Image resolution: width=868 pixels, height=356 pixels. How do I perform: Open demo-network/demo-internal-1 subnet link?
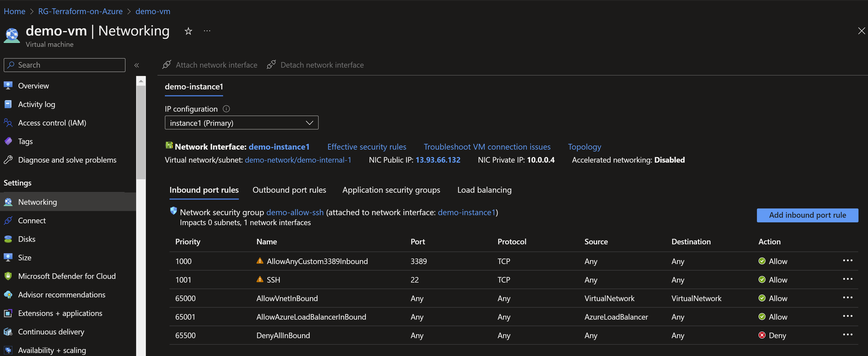(298, 160)
